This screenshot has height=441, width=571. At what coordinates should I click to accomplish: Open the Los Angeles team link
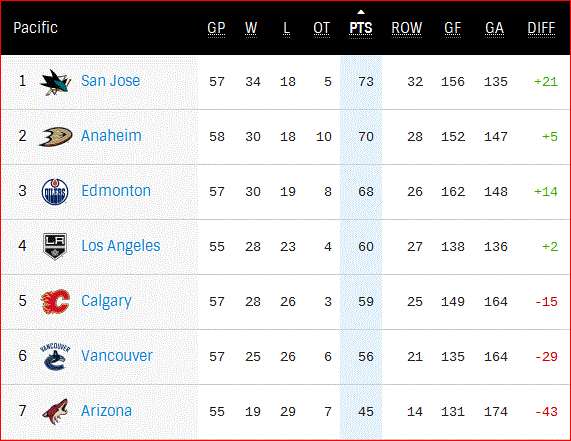(121, 246)
